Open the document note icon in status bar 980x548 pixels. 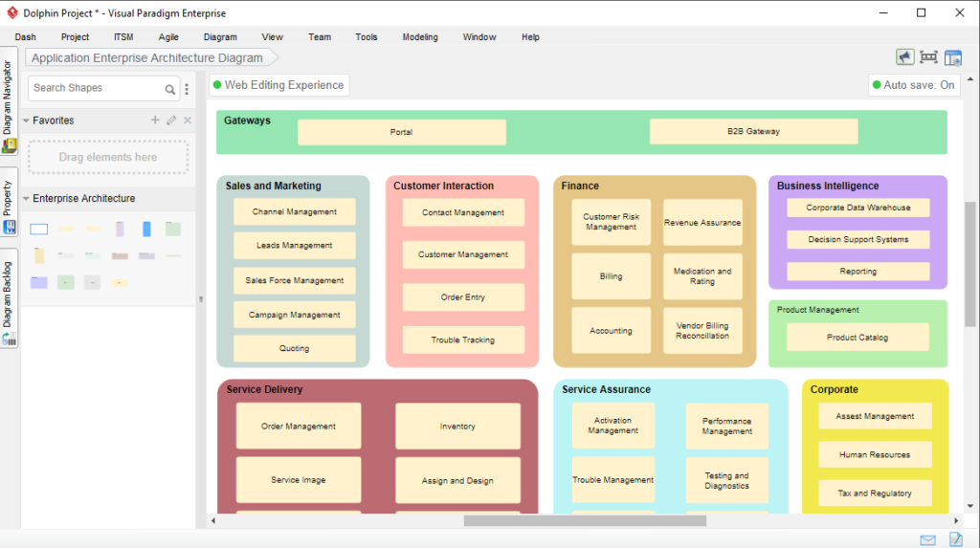(956, 539)
